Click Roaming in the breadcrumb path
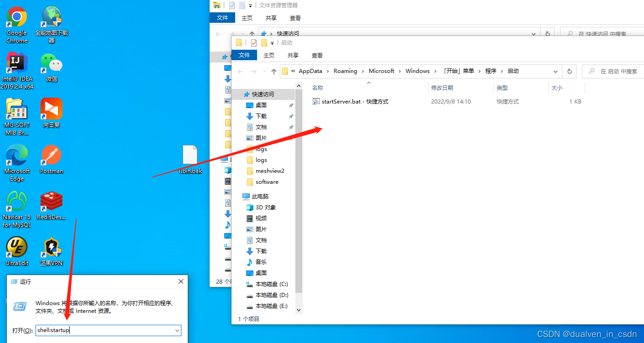The width and height of the screenshot is (644, 343). click(x=346, y=71)
